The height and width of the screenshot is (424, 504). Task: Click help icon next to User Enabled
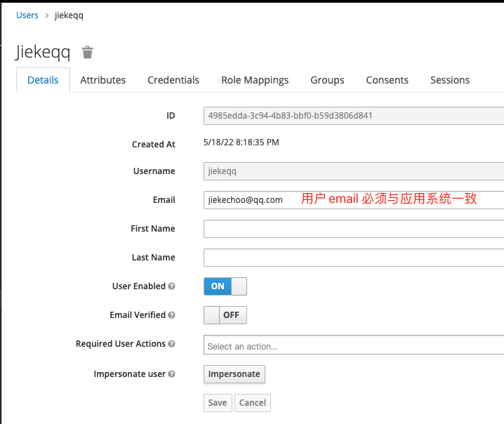pos(172,286)
